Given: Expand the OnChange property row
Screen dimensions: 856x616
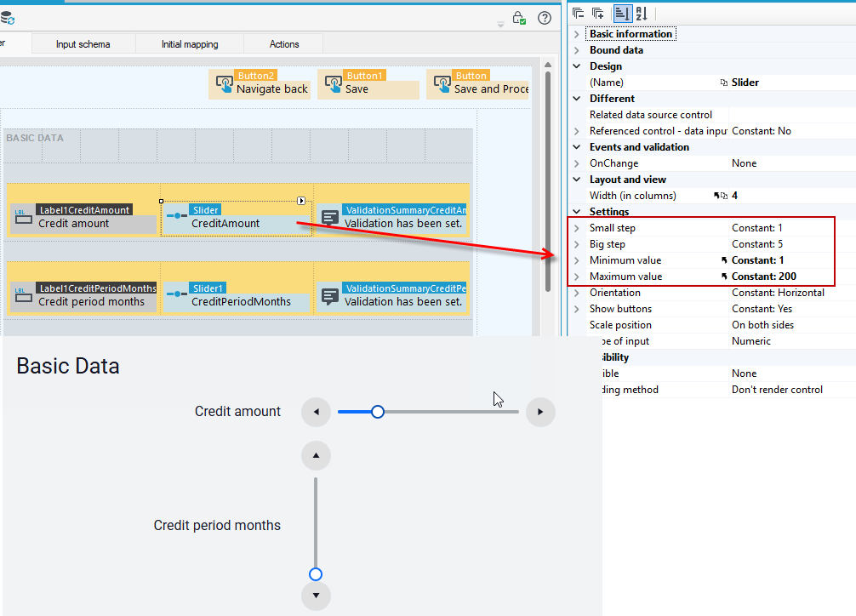Looking at the screenshot, I should coord(577,163).
